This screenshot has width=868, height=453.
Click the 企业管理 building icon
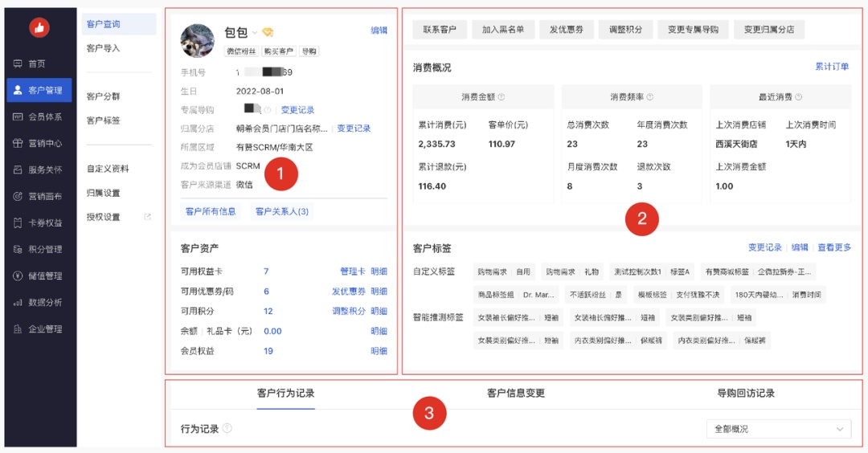(x=18, y=329)
